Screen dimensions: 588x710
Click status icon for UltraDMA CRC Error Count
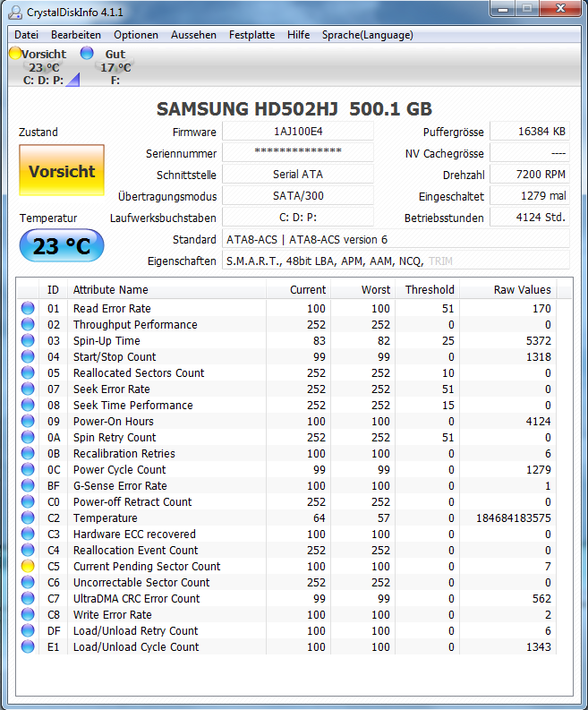click(28, 598)
